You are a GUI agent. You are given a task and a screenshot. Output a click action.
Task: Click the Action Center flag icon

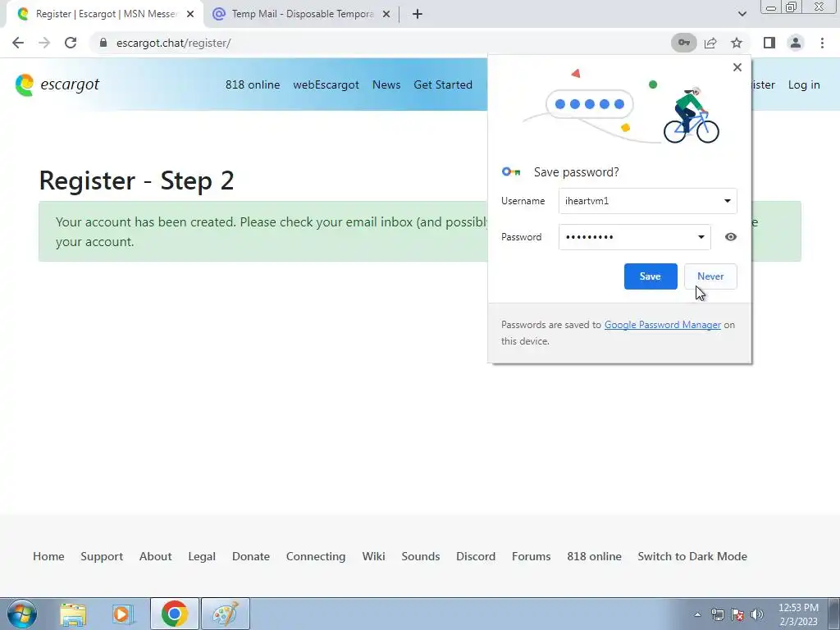click(x=737, y=614)
